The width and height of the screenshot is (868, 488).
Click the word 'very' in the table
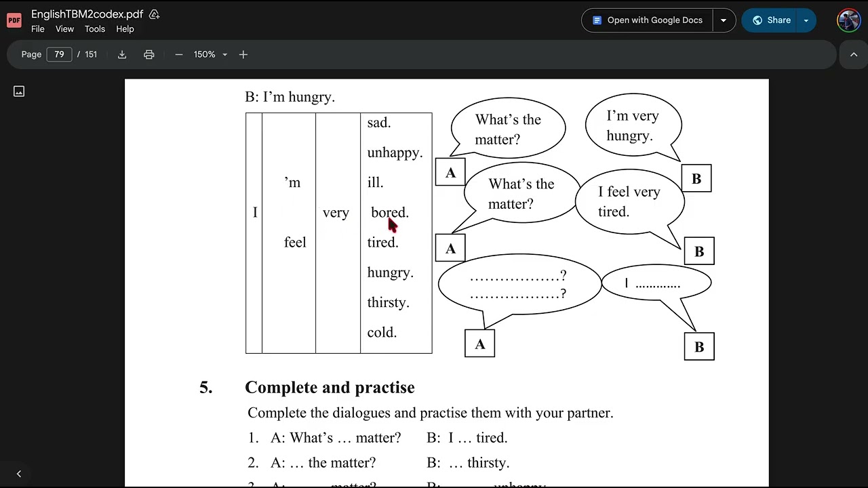pyautogui.click(x=336, y=213)
